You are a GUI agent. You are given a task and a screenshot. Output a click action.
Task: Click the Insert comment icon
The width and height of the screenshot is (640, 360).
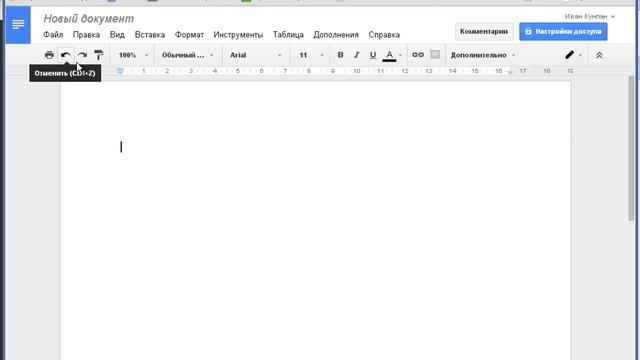(435, 55)
